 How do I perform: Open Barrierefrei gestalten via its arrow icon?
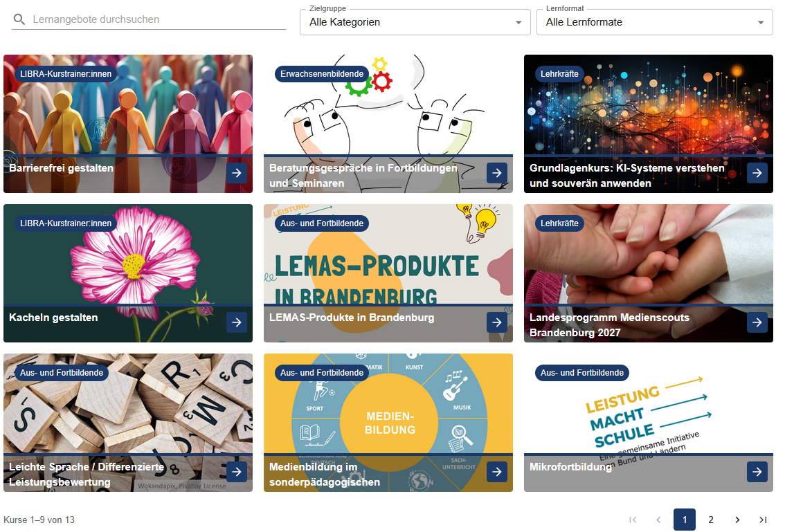point(236,173)
